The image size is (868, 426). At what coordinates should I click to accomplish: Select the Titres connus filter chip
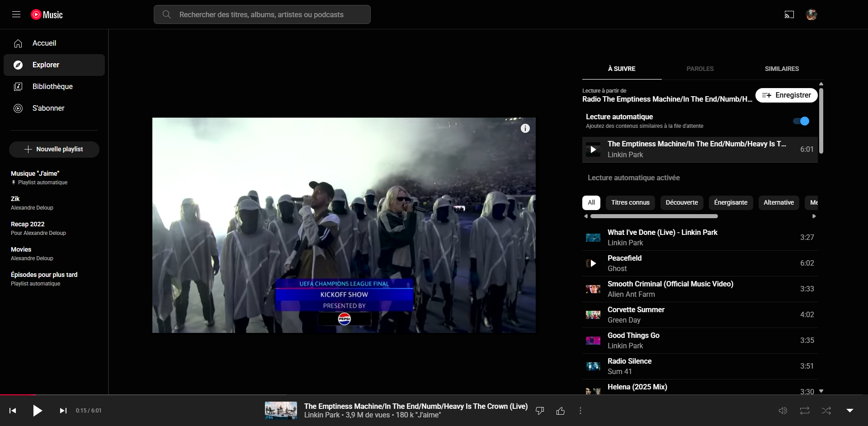pyautogui.click(x=630, y=202)
